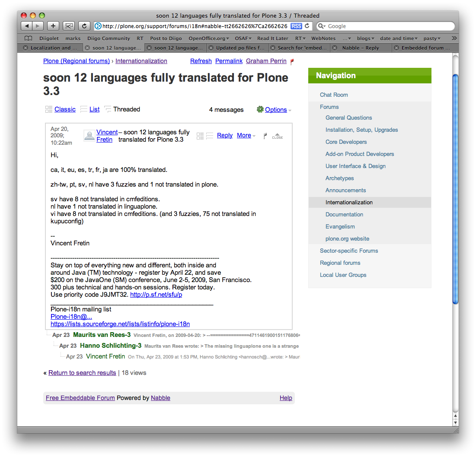Switch to List view
This screenshot has height=457, width=476.
pos(94,109)
